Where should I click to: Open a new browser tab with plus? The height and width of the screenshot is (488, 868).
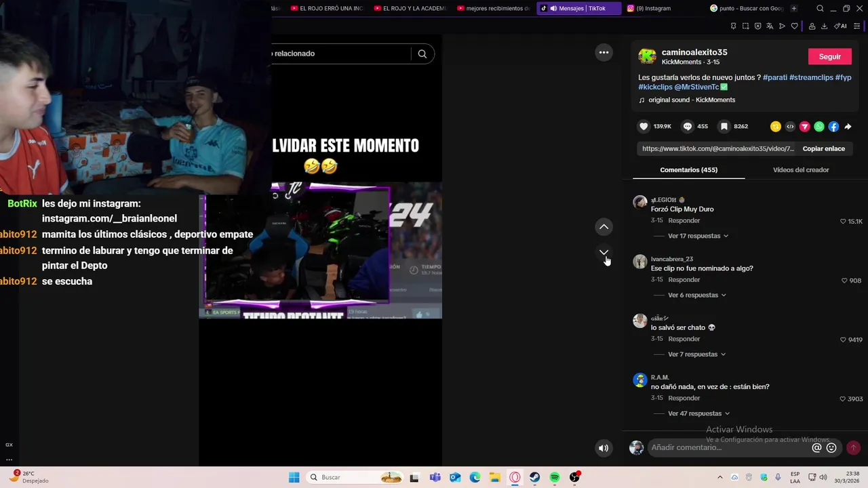click(794, 8)
